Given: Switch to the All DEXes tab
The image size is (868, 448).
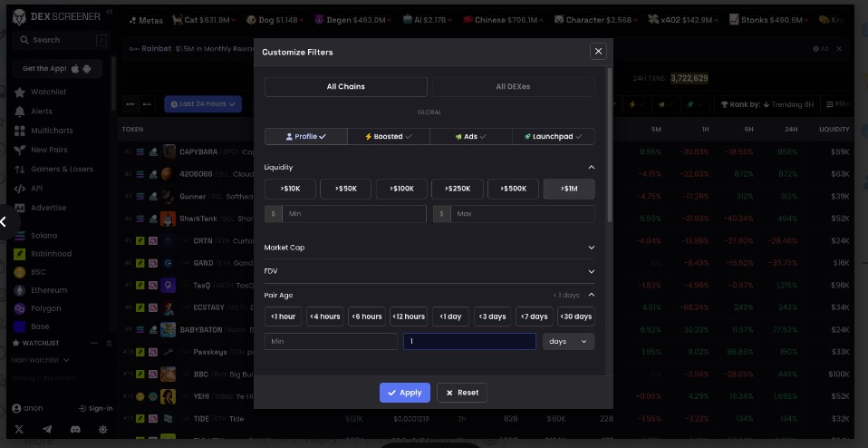Looking at the screenshot, I should [x=513, y=86].
